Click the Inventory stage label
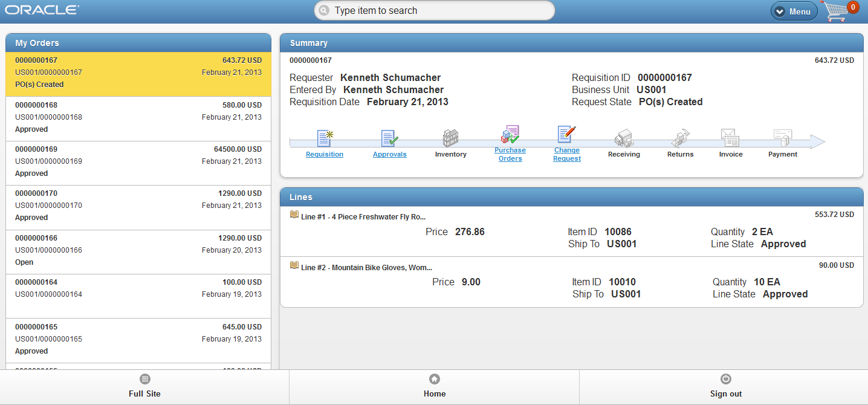 pos(451,155)
